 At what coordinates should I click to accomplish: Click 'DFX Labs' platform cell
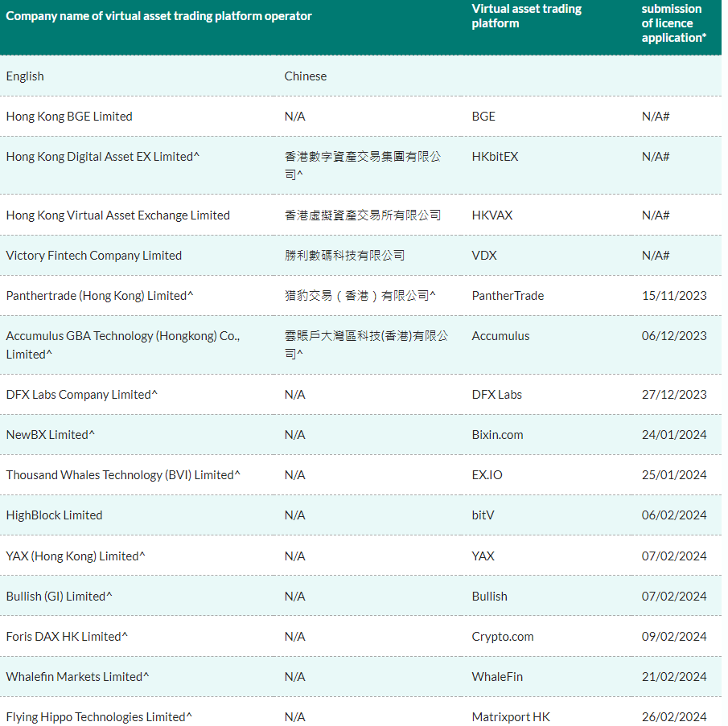497,395
